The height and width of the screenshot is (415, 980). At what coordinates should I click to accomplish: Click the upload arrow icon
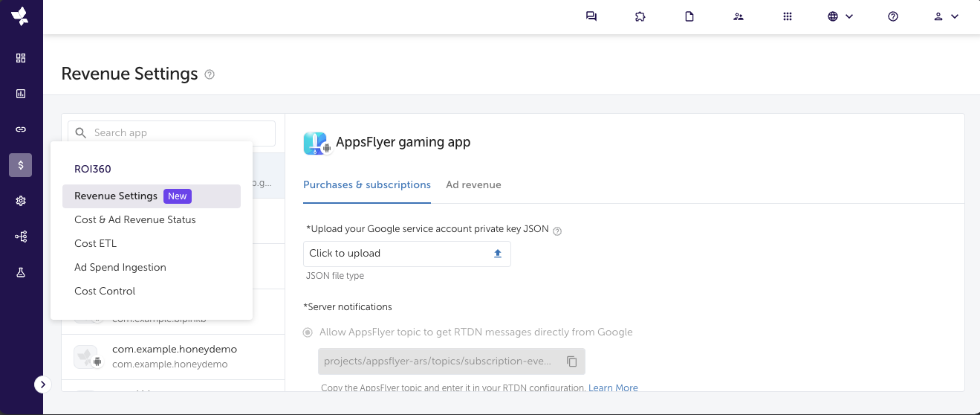click(498, 254)
